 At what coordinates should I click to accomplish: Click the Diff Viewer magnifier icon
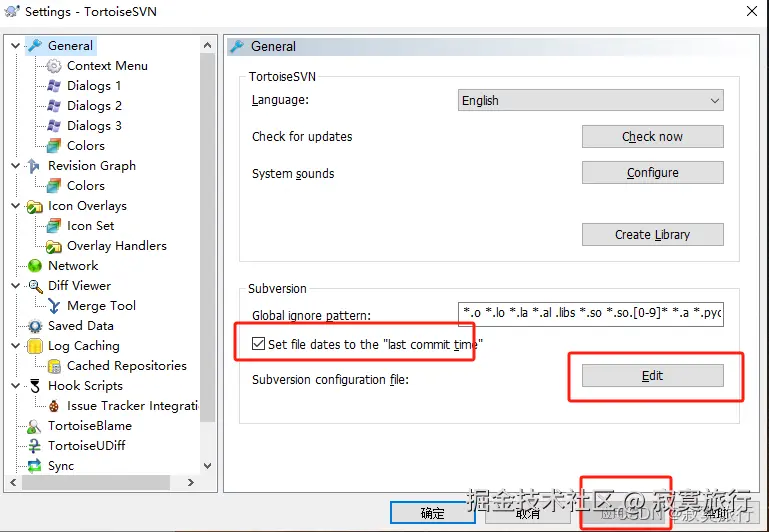point(35,286)
